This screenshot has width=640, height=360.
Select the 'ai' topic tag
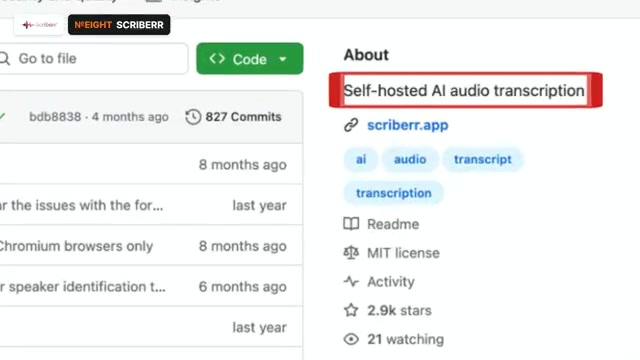click(361, 159)
